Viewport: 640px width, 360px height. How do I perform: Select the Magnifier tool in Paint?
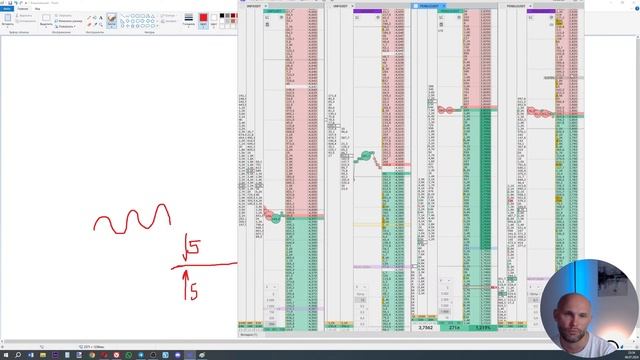click(101, 24)
